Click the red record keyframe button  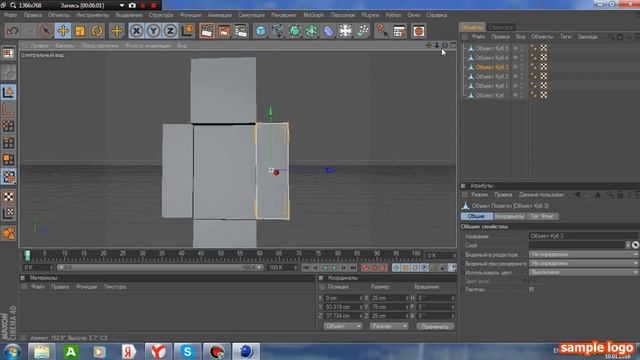[x=365, y=267]
